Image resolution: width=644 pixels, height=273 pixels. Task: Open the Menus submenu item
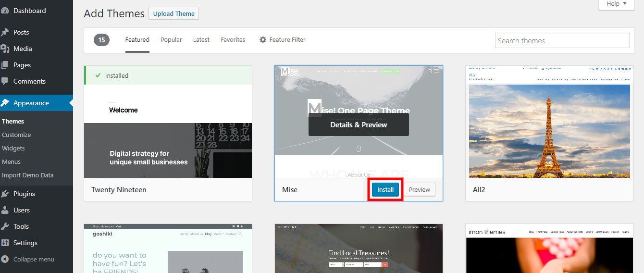point(12,162)
